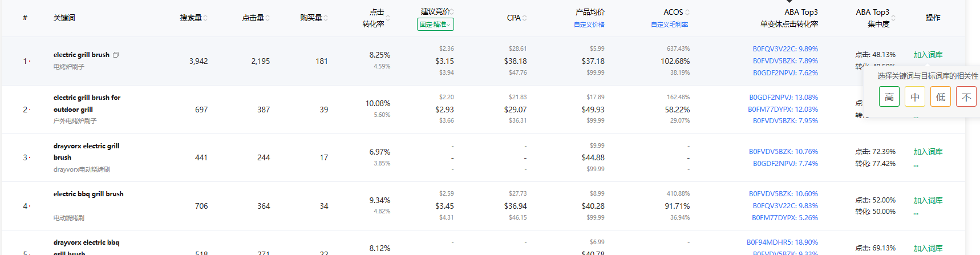Select 低 relevance option
Screen dimensions: 980x255
pos(941,97)
